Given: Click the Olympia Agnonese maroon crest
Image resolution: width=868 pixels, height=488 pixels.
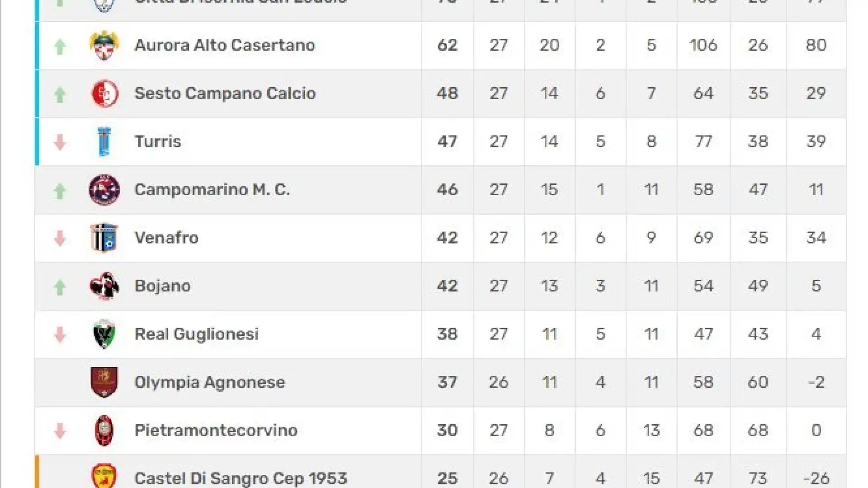Looking at the screenshot, I should click(x=104, y=382).
